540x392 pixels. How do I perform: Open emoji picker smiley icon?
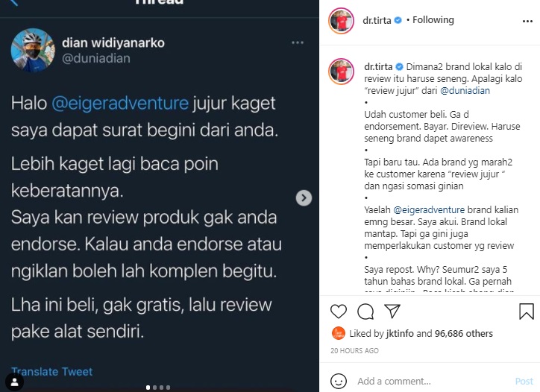click(338, 381)
